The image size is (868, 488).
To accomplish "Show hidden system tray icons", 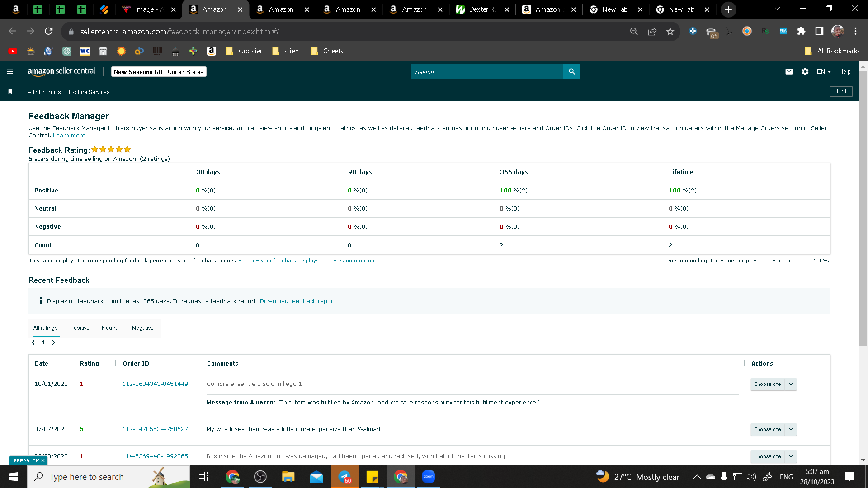I will [697, 477].
